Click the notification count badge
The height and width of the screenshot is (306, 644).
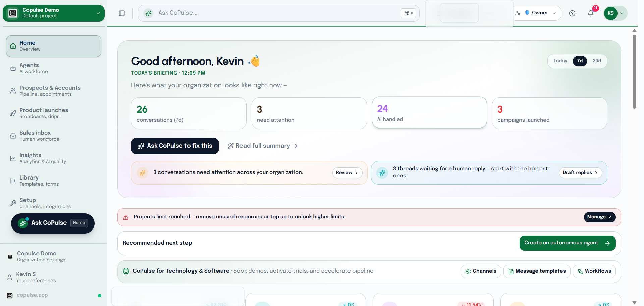(596, 8)
